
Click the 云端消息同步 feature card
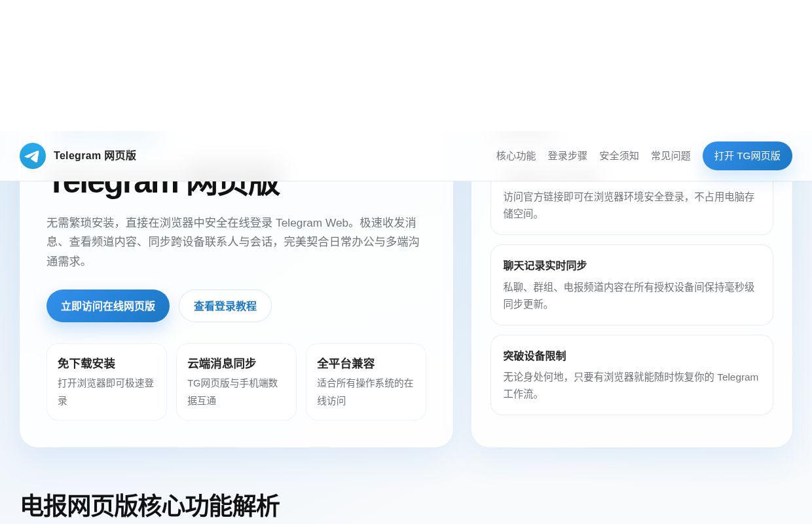[x=236, y=382]
